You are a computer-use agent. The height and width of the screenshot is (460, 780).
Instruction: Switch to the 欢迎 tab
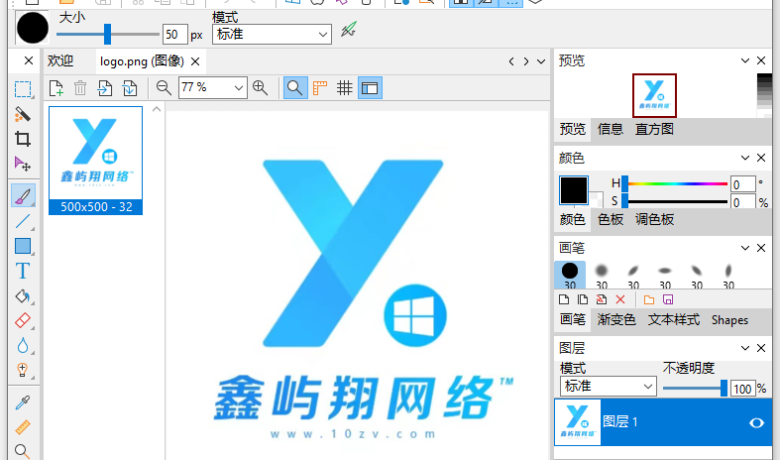[61, 61]
